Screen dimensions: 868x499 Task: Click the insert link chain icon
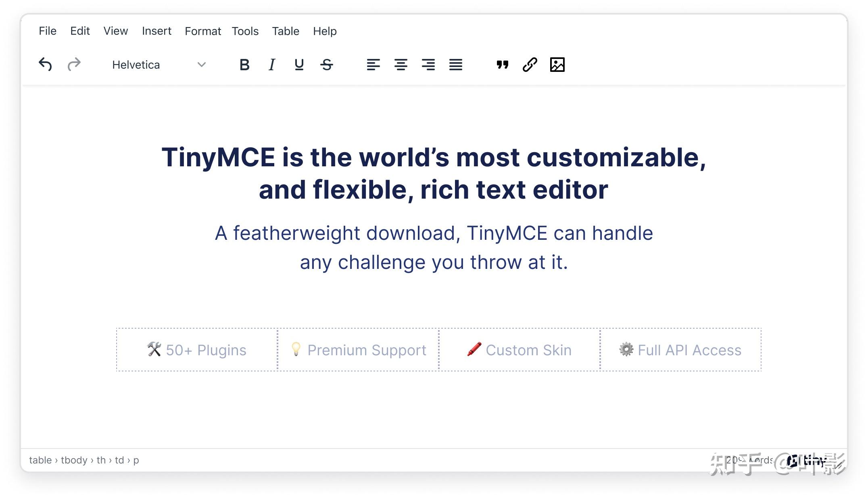530,65
